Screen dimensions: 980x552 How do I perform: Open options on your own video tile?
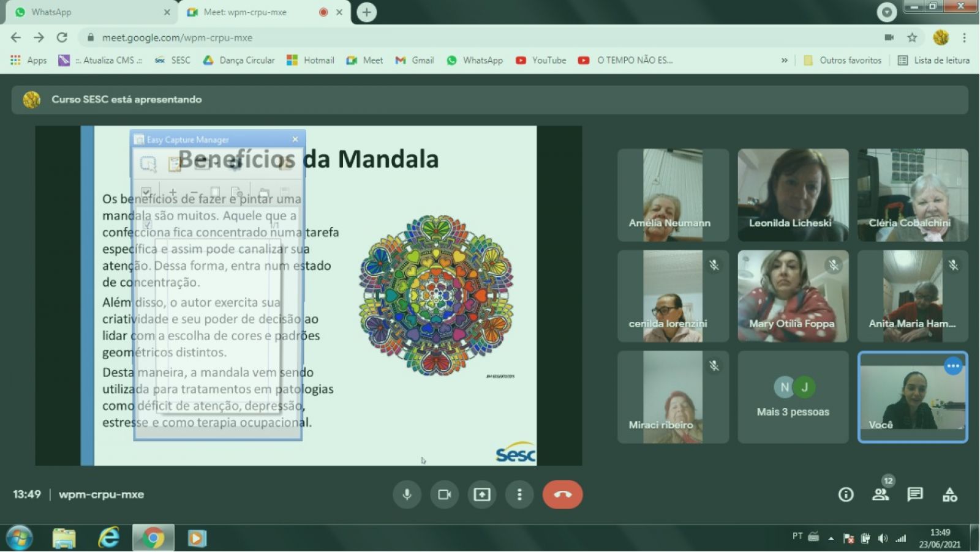pos(953,366)
